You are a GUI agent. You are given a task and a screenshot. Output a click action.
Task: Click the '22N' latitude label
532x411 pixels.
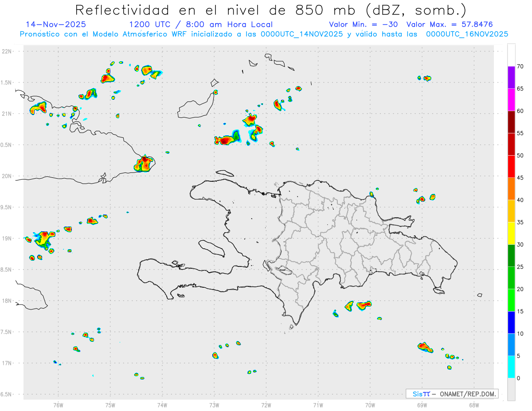point(7,51)
